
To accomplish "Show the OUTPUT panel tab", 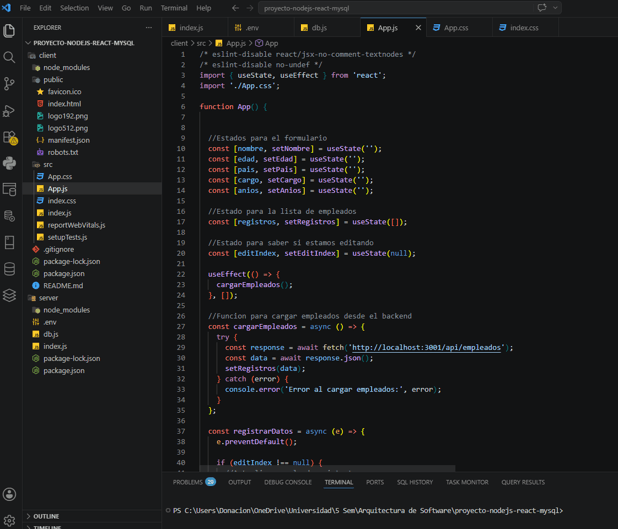I will point(240,482).
